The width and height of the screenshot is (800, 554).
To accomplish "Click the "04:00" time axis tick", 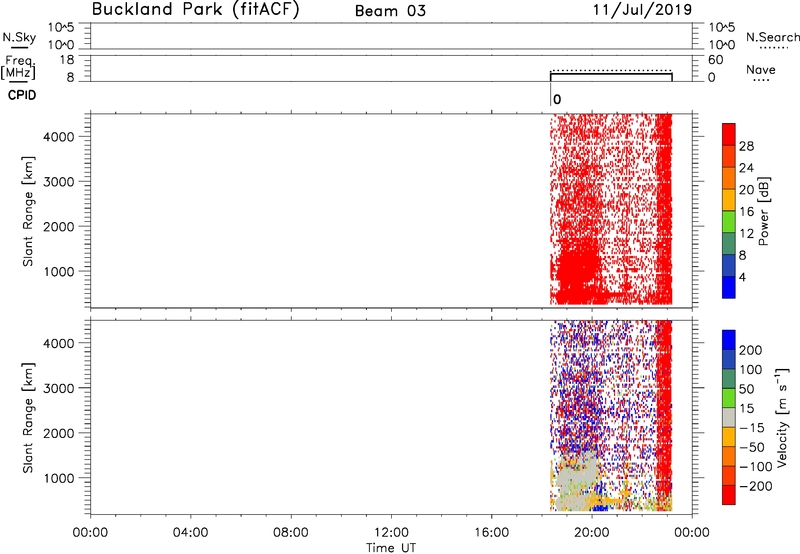I will coord(190,533).
